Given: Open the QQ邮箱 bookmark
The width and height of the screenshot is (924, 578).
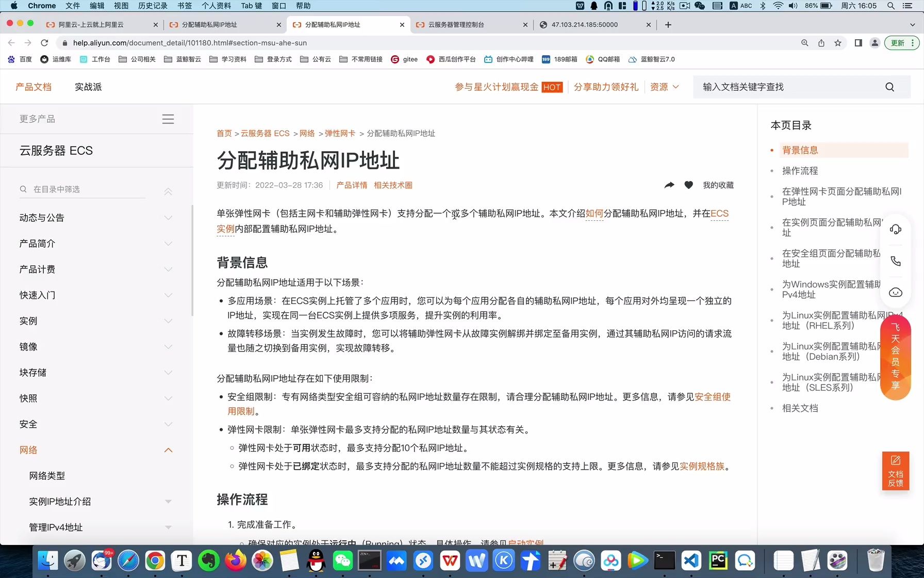Looking at the screenshot, I should tap(603, 59).
